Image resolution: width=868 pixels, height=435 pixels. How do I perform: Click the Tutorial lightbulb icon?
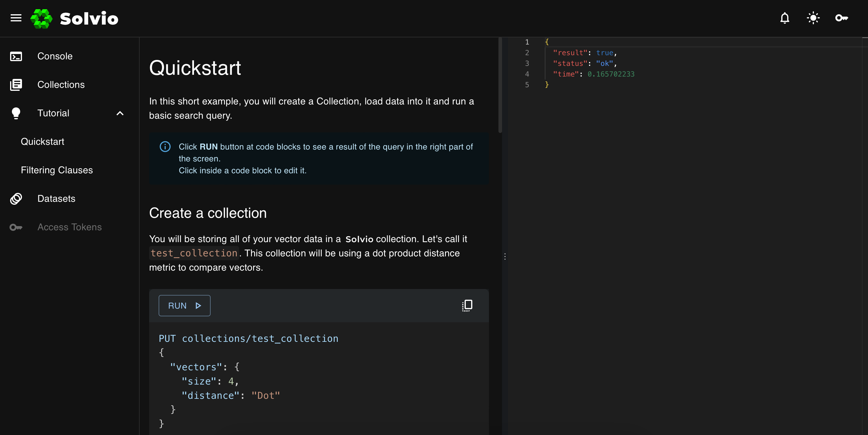[x=16, y=113]
